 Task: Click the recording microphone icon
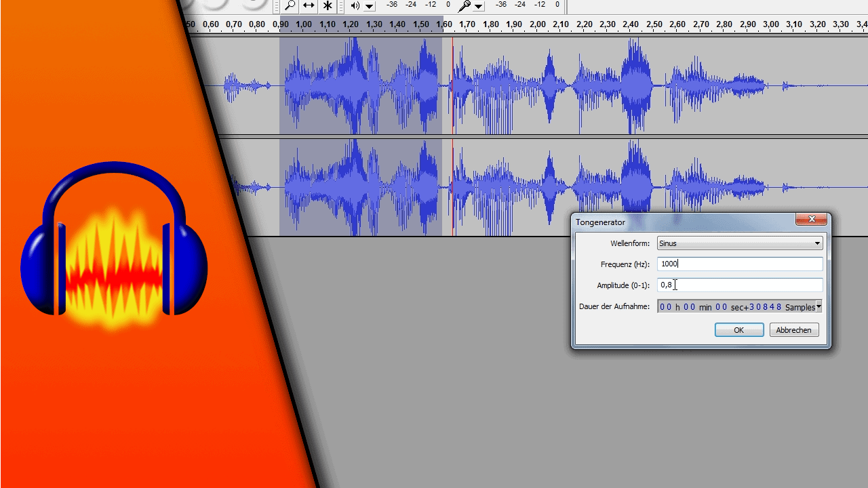click(464, 5)
